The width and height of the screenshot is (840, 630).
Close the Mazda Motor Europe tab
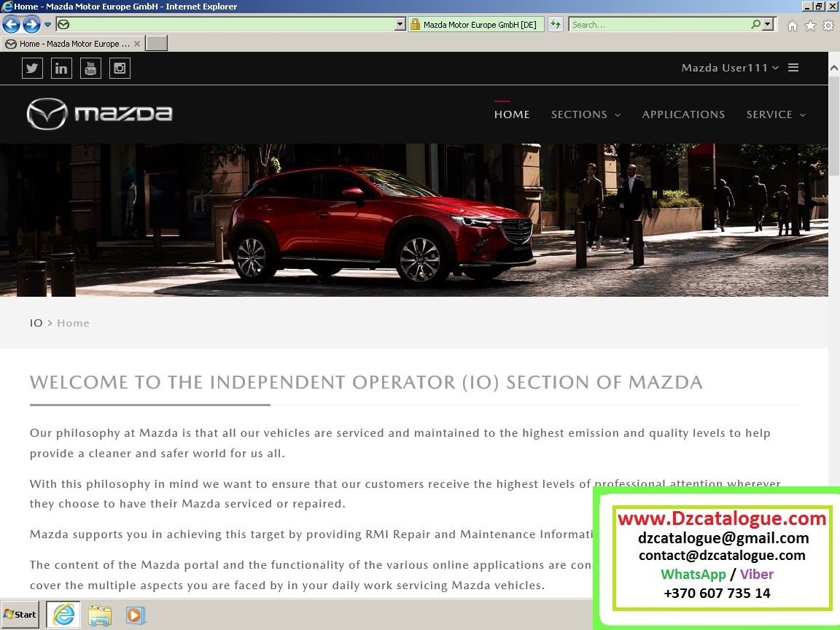tap(137, 44)
